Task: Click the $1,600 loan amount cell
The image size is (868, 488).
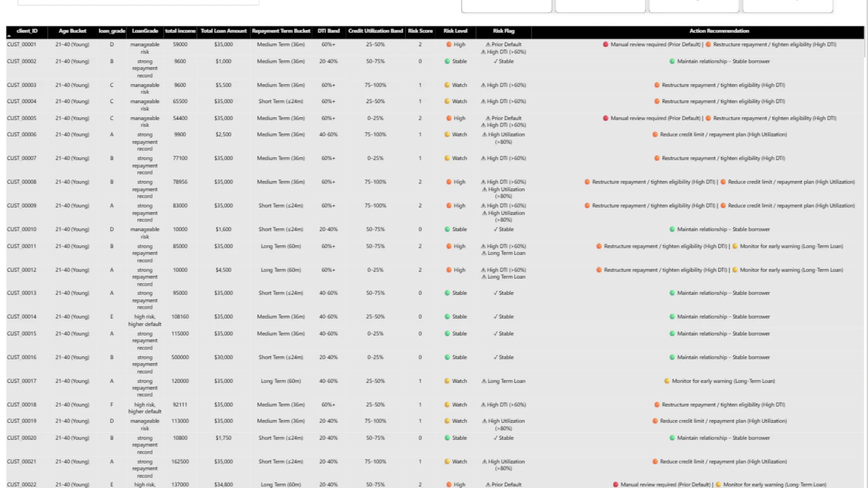Action: (223, 230)
